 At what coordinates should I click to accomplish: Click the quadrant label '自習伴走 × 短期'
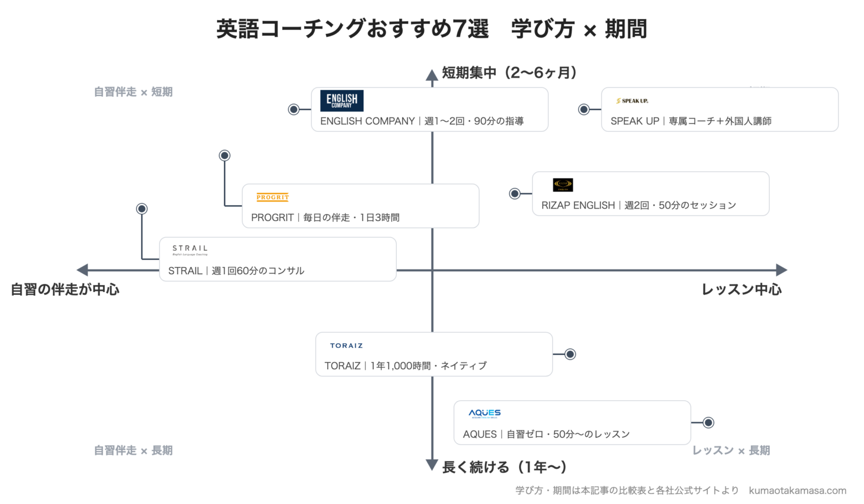tap(133, 92)
